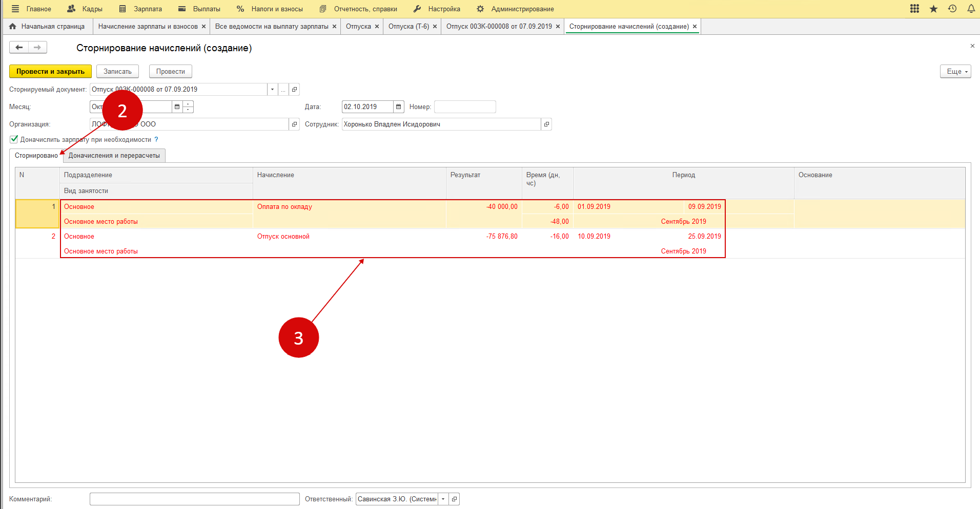Viewport: 980px width, 509px height.
Task: Close the Отпуск 003К-000008 tab
Action: pyautogui.click(x=558, y=27)
